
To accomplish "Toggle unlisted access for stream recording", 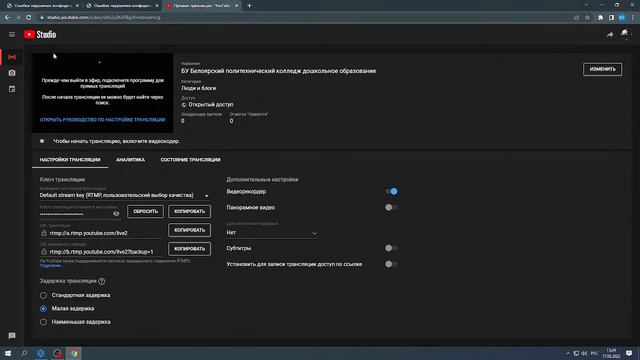I will pos(391,264).
